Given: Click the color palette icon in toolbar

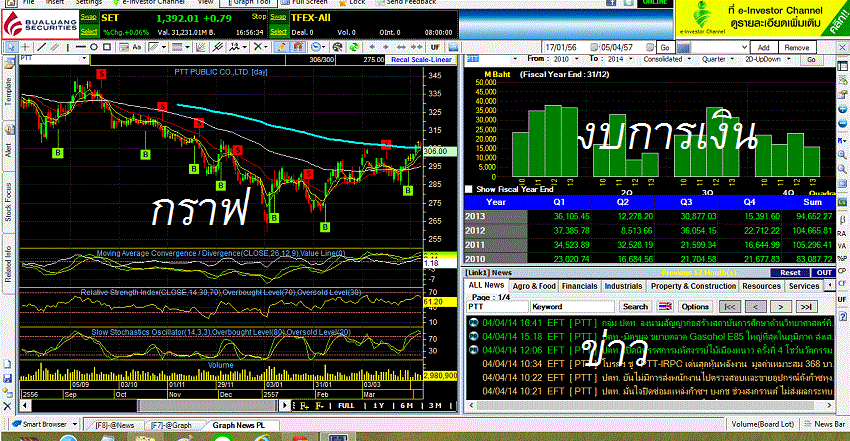Looking at the screenshot, I should click(337, 47).
